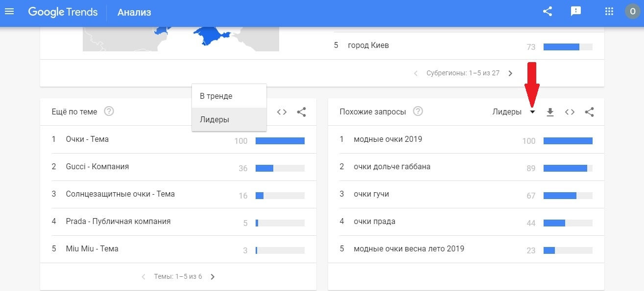Click the Google Trends logo

coord(63,12)
